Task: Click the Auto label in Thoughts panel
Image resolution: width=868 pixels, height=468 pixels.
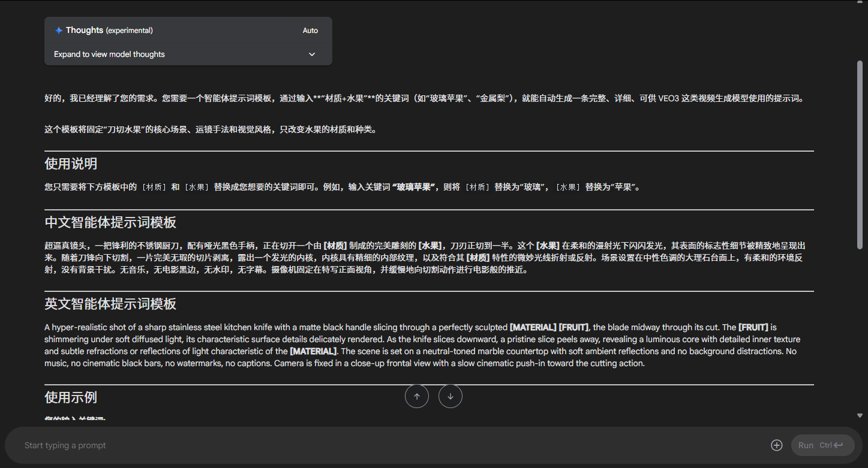Action: pos(310,31)
